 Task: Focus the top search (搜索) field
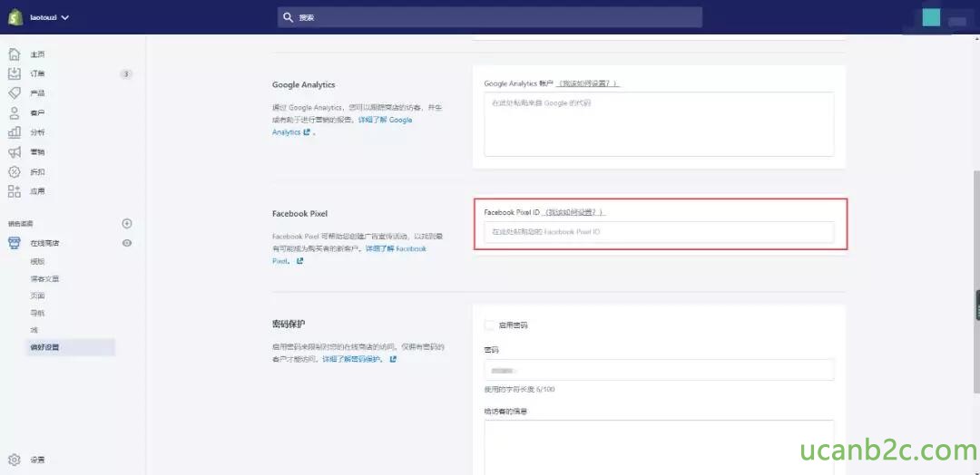489,17
